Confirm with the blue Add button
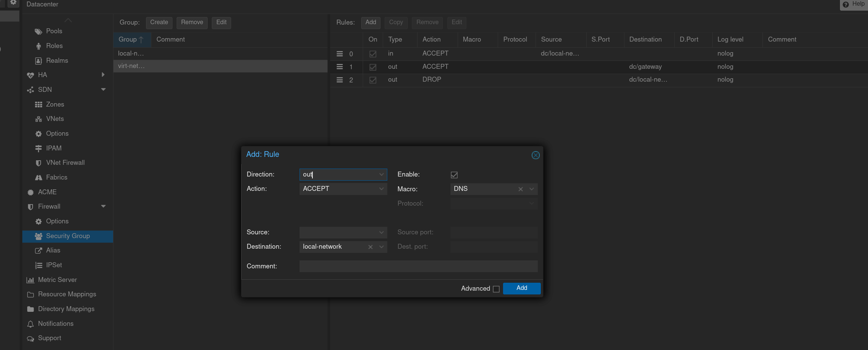 [x=522, y=288]
